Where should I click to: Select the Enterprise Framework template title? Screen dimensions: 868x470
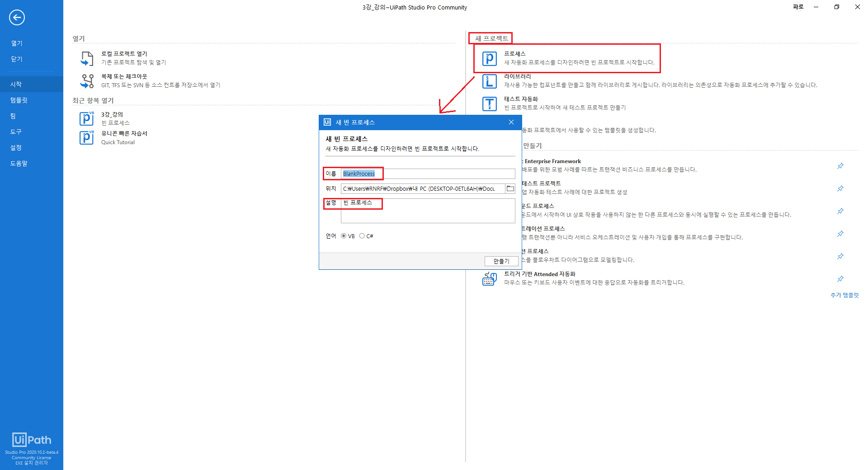[x=552, y=161]
